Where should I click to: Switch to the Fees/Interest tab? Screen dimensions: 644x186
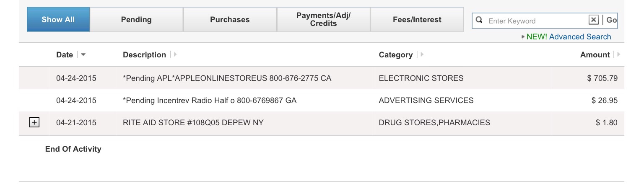pos(417,19)
